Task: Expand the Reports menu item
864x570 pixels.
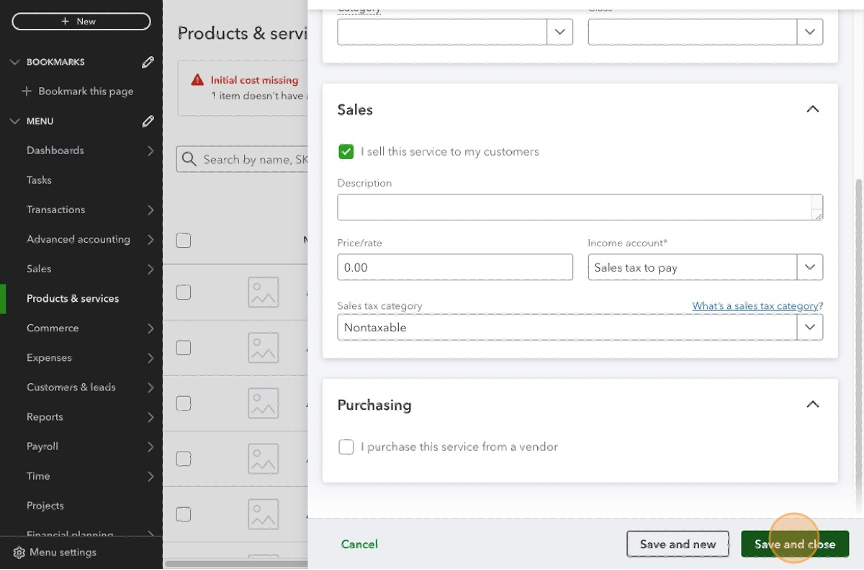Action: point(150,417)
